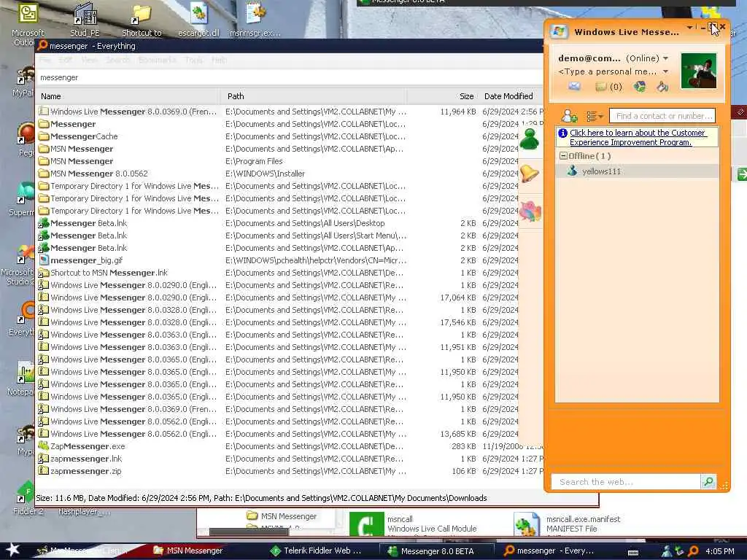
Task: Select the Shortcut to MSN Messenger.lnk row
Action: (x=277, y=273)
